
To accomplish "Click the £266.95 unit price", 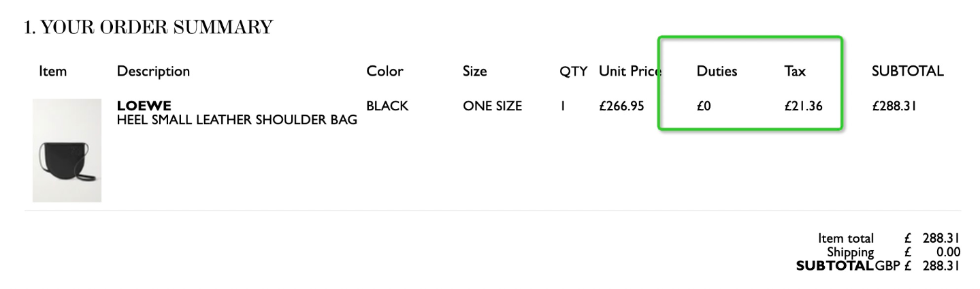I will 621,106.
